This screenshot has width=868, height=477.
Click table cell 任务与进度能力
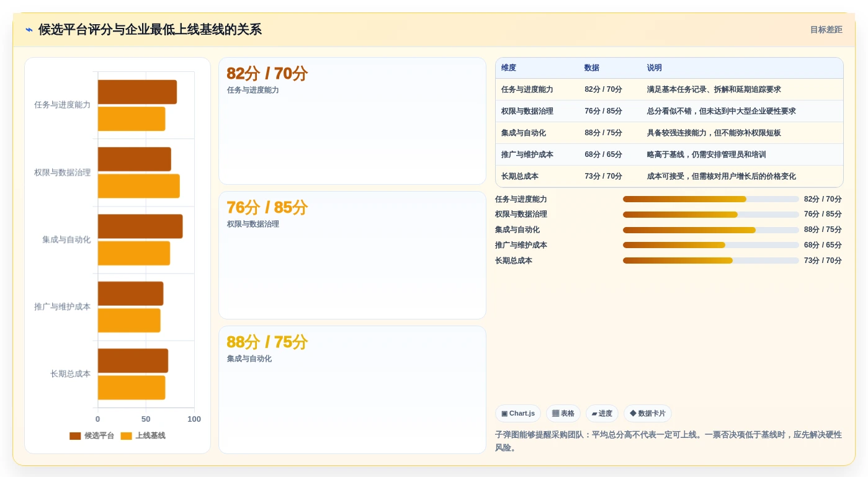(x=527, y=89)
